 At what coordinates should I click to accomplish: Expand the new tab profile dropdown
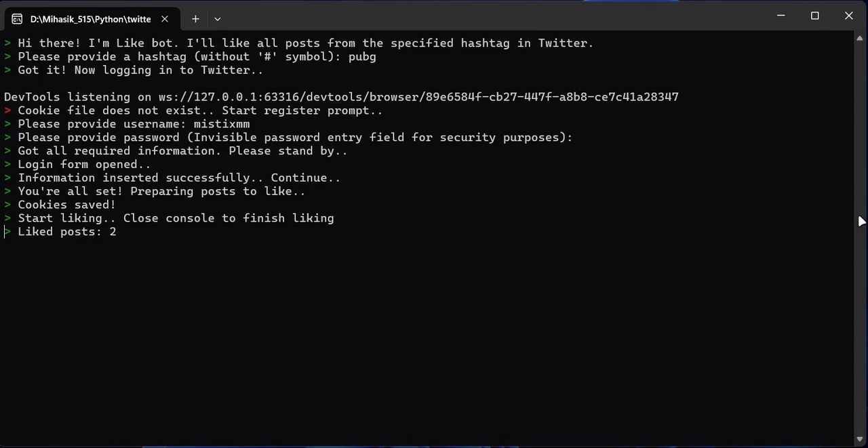pyautogui.click(x=218, y=19)
